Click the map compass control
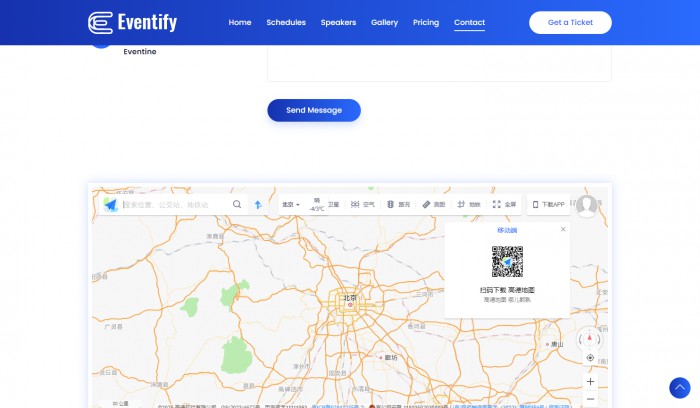The width and height of the screenshot is (700, 408). (x=590, y=338)
